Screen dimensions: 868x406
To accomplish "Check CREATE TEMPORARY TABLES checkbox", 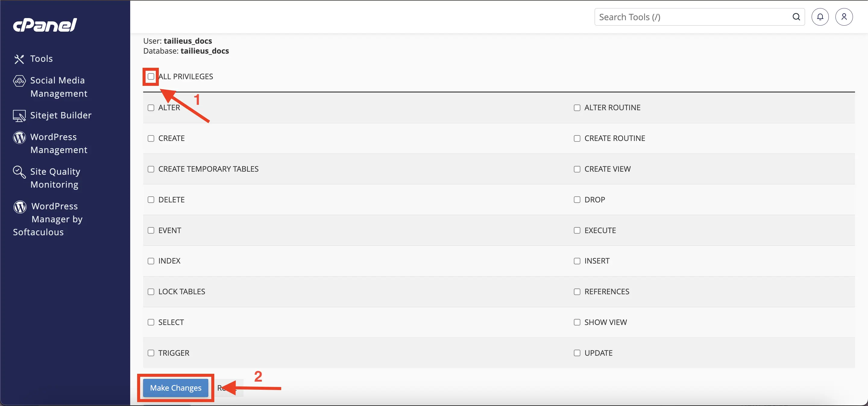I will [x=151, y=169].
